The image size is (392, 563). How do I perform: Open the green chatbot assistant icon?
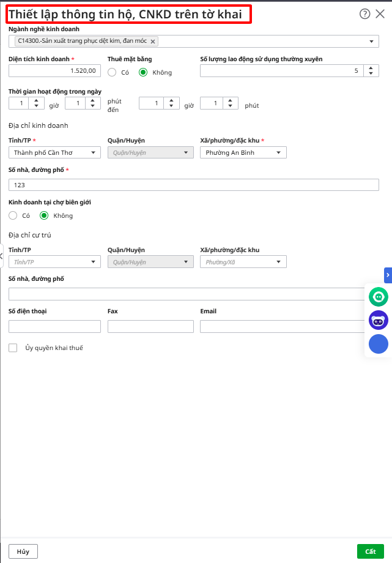pos(379,297)
